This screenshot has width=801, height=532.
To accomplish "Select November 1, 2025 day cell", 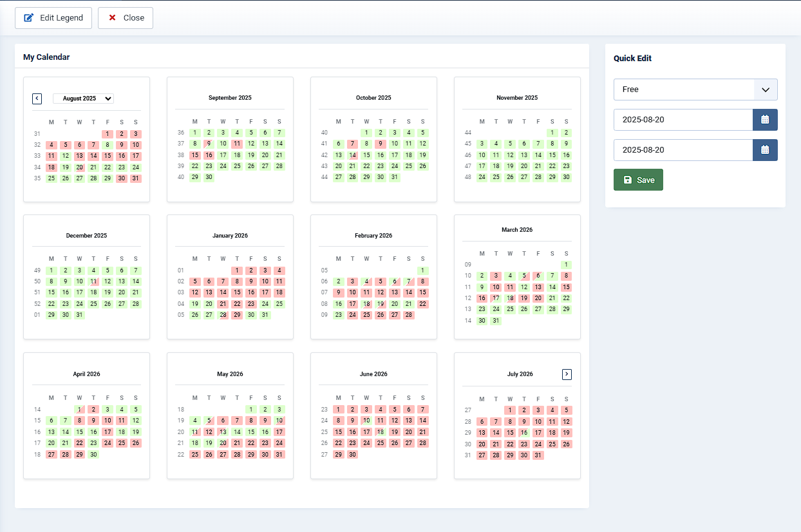I will (552, 133).
